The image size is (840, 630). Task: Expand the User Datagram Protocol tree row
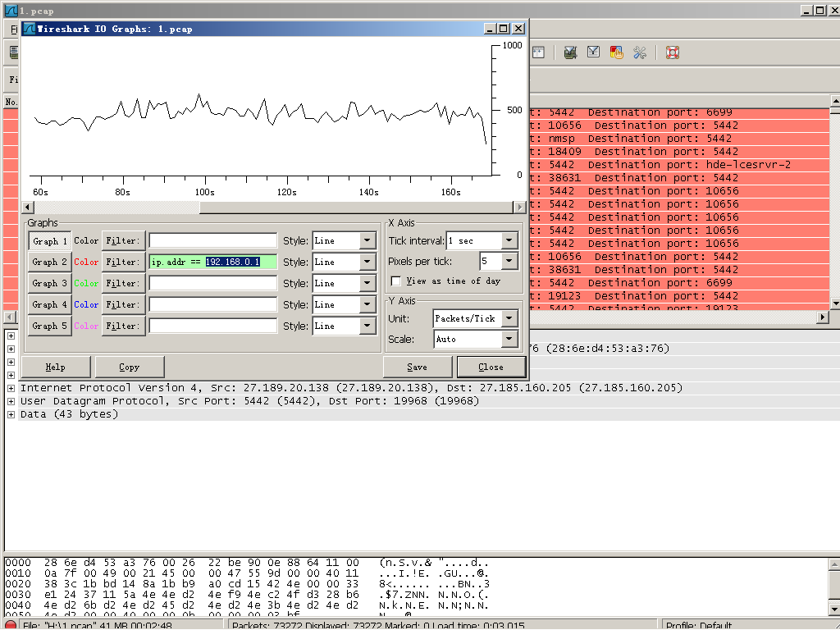tap(11, 401)
